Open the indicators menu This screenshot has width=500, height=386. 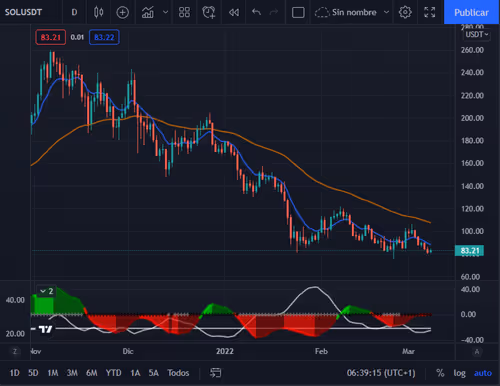coord(148,12)
